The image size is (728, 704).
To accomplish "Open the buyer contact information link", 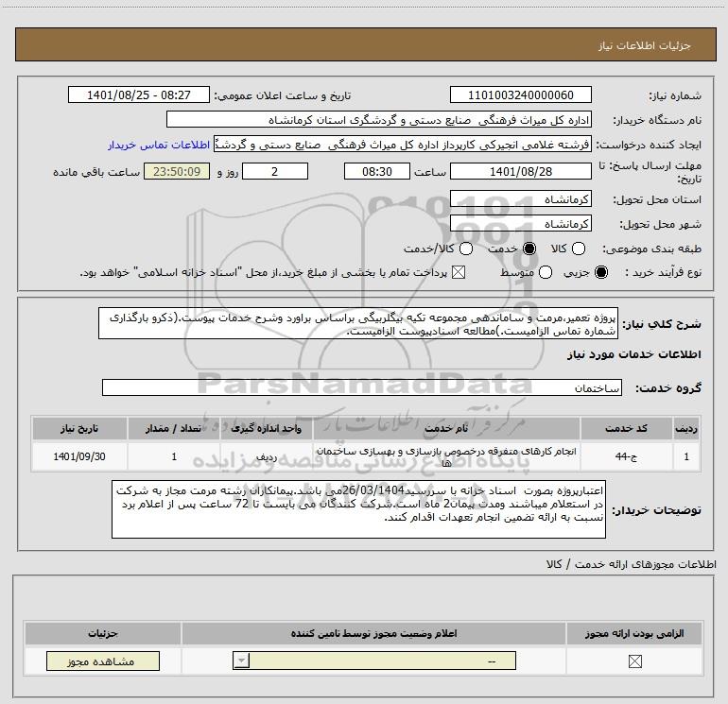I will 159,145.
